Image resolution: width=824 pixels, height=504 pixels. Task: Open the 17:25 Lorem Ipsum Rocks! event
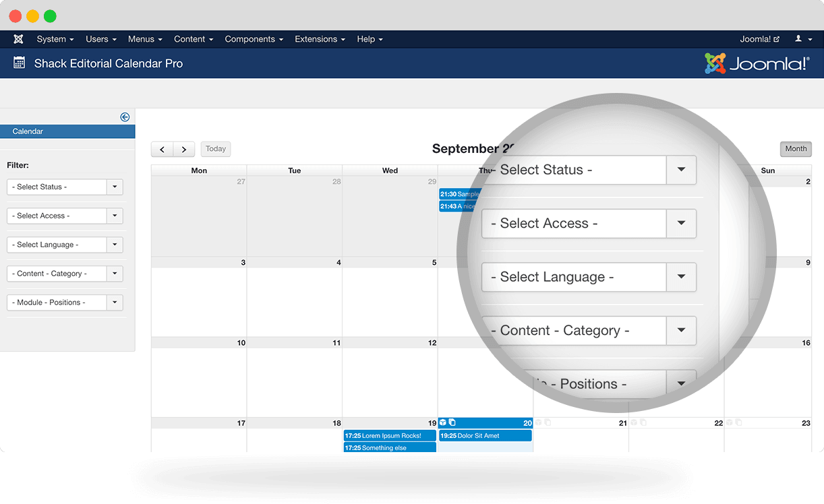pyautogui.click(x=390, y=436)
